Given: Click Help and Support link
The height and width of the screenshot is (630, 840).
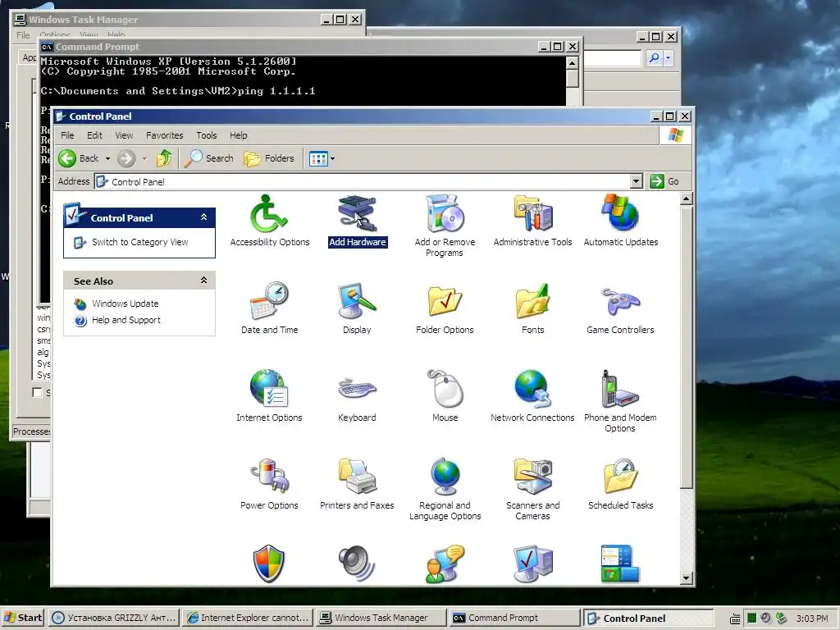Looking at the screenshot, I should (126, 320).
